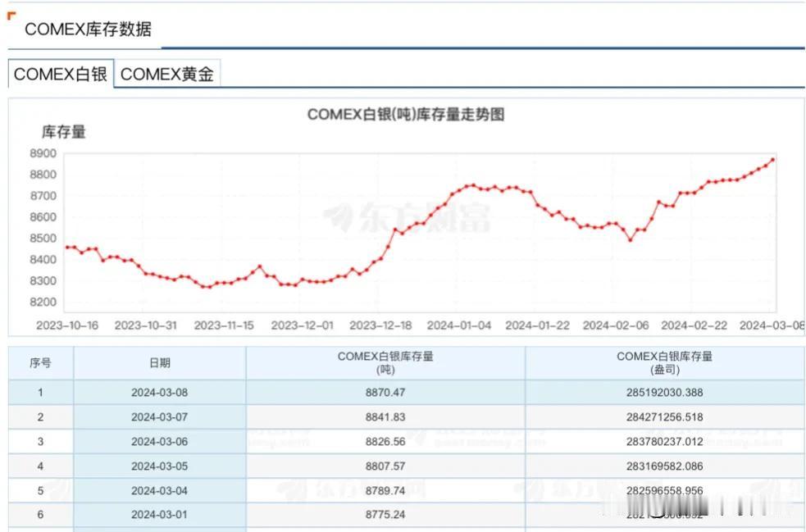Click tonnage value 8775.24

click(385, 515)
